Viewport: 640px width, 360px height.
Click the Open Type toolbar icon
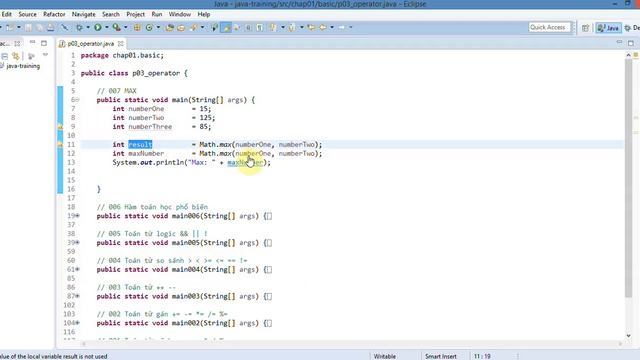pos(170,27)
